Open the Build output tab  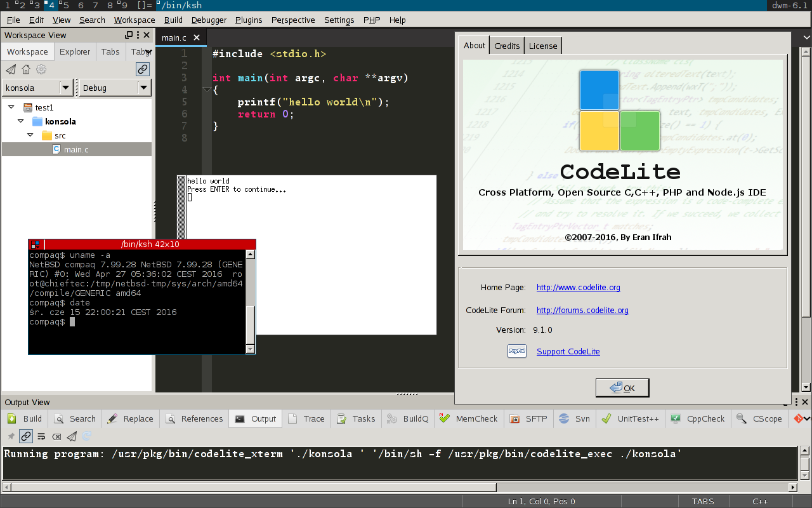25,418
